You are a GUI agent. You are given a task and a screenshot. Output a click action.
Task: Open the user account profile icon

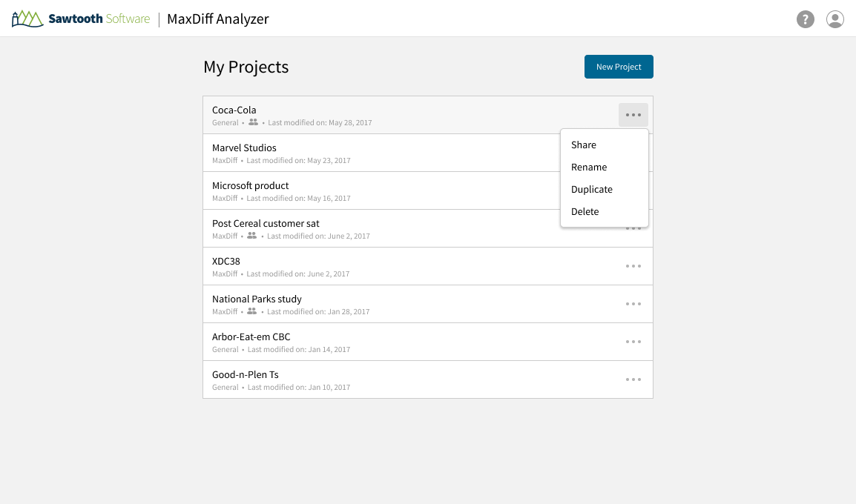(835, 19)
